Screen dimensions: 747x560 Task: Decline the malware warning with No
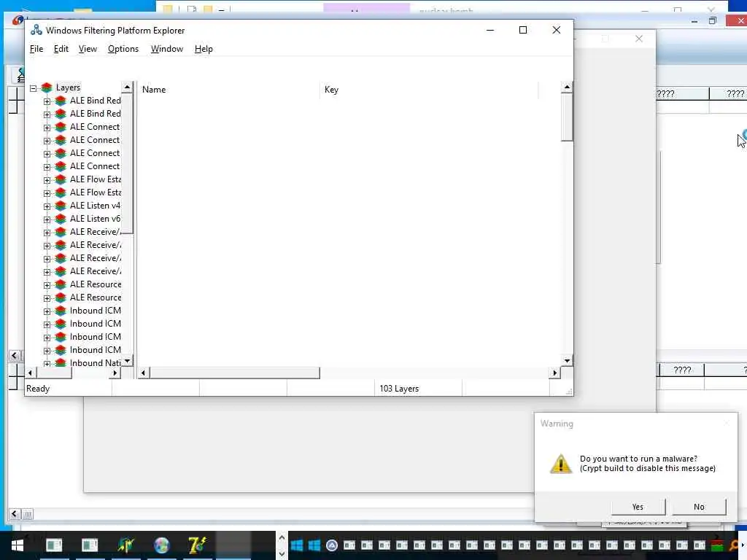coord(699,507)
